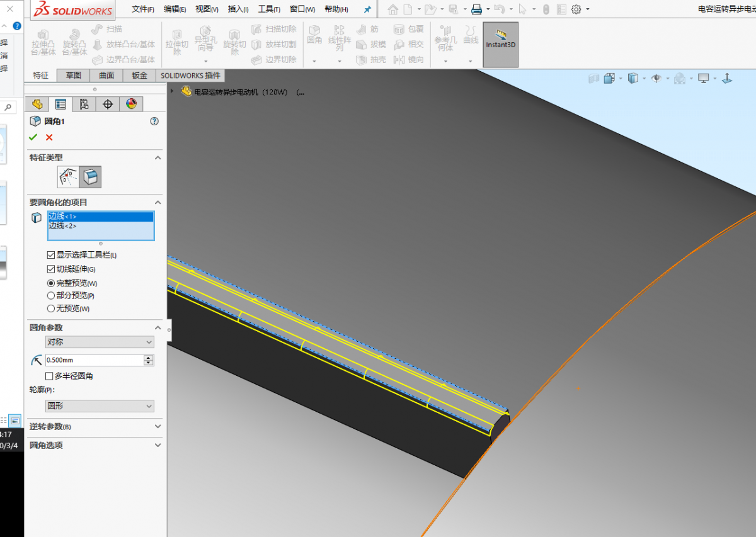Image resolution: width=756 pixels, height=537 pixels.
Task: Open help for the 圆角1 property panel
Action: 154,122
